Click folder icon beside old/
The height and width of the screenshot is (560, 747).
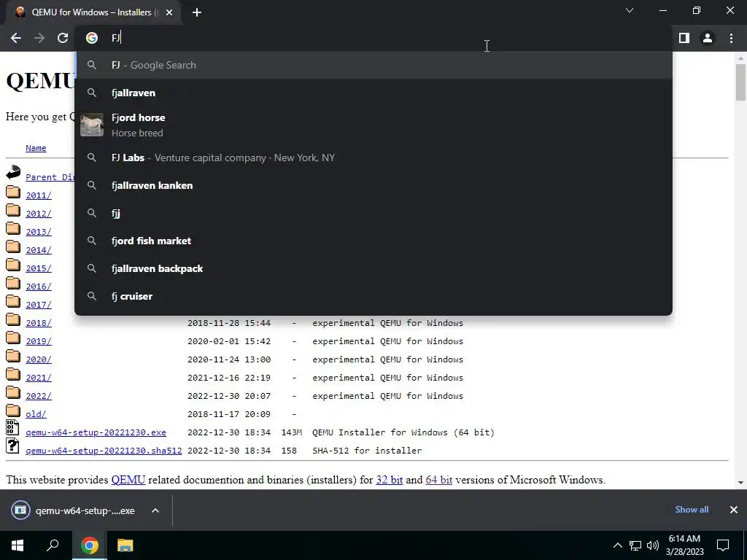[x=13, y=411]
